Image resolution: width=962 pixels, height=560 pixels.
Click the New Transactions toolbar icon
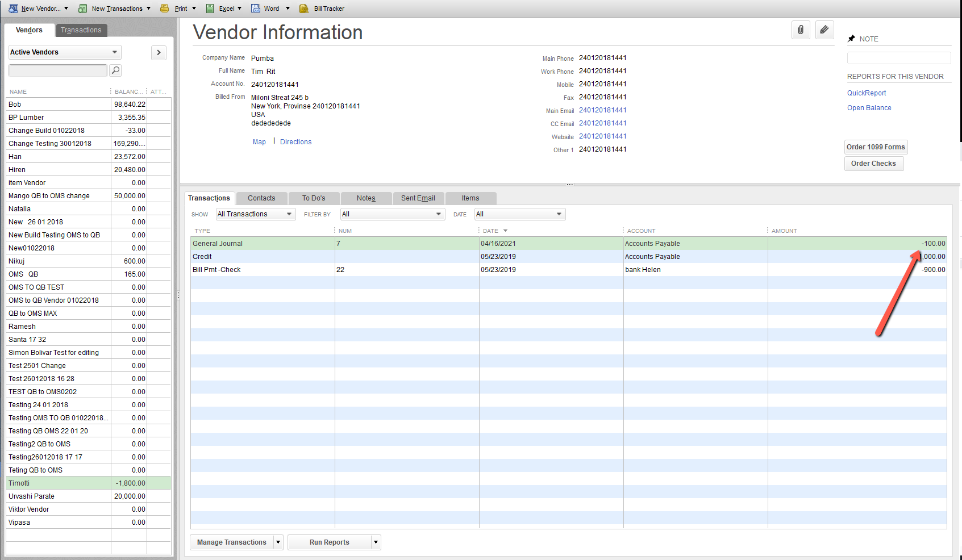tap(82, 9)
